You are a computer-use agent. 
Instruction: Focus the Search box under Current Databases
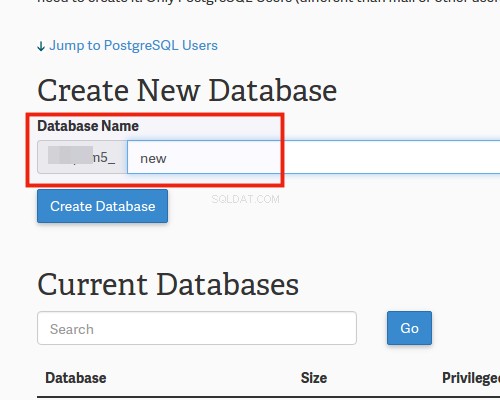(x=197, y=328)
